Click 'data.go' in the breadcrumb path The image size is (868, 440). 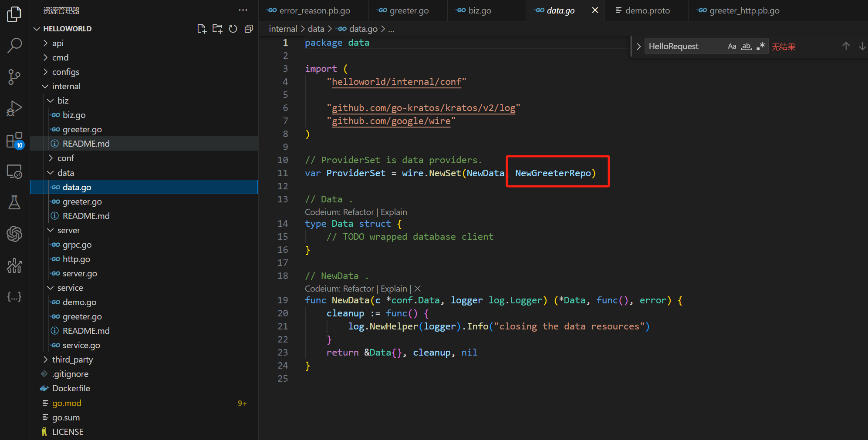(x=363, y=29)
